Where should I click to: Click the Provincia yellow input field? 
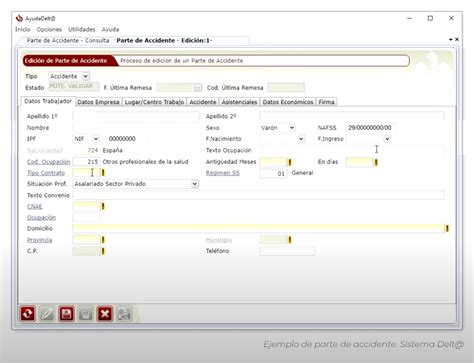click(x=86, y=240)
